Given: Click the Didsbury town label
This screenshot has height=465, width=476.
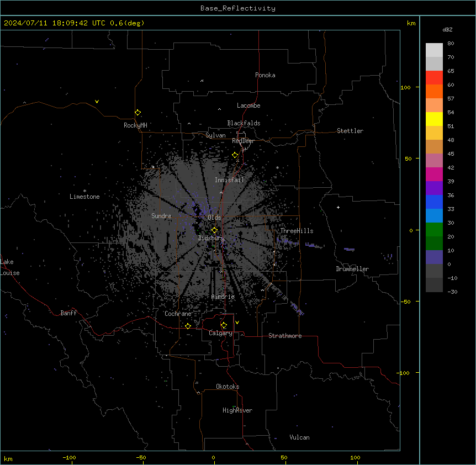Looking at the screenshot, I should click(x=211, y=238).
